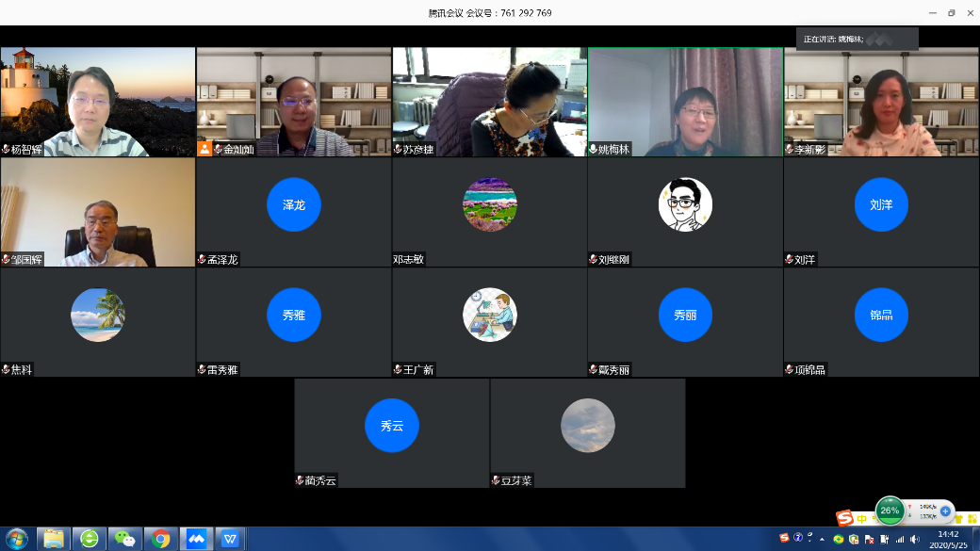Expand the blue plus on speed widget
The width and height of the screenshot is (980, 551).
[945, 511]
